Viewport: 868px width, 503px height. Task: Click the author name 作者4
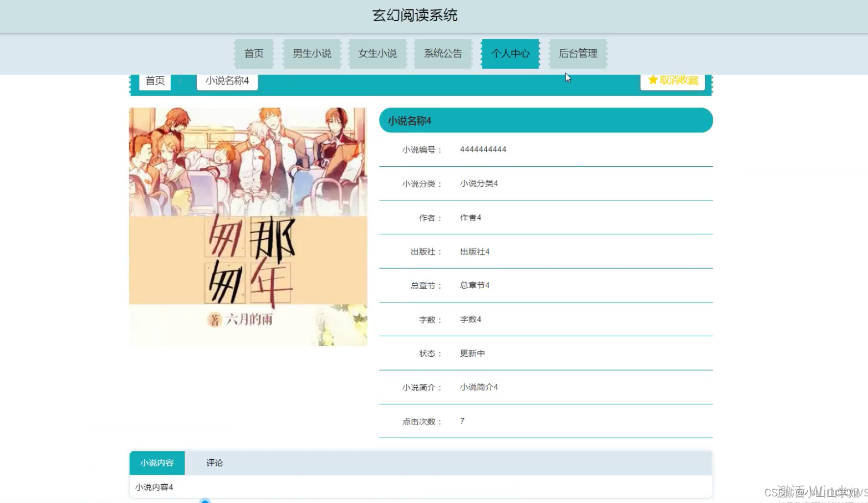pos(471,217)
